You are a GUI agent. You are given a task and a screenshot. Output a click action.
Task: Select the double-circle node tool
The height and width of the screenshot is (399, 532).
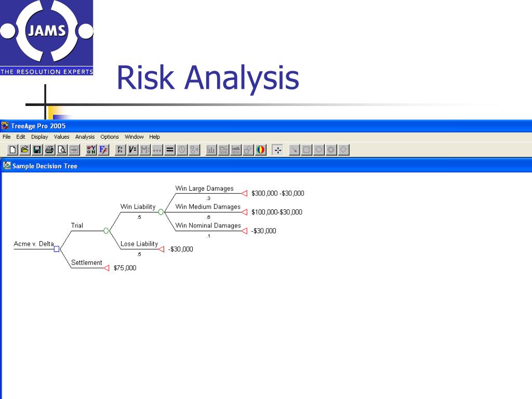click(331, 150)
